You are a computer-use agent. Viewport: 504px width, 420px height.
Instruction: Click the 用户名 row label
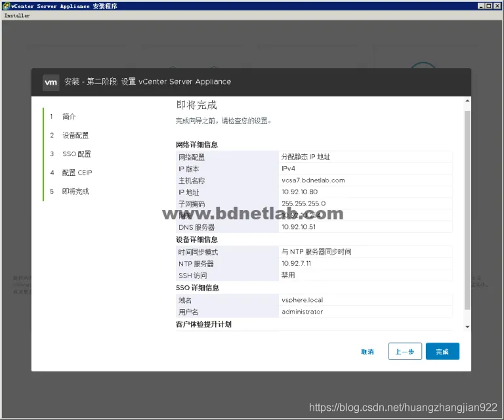188,312
